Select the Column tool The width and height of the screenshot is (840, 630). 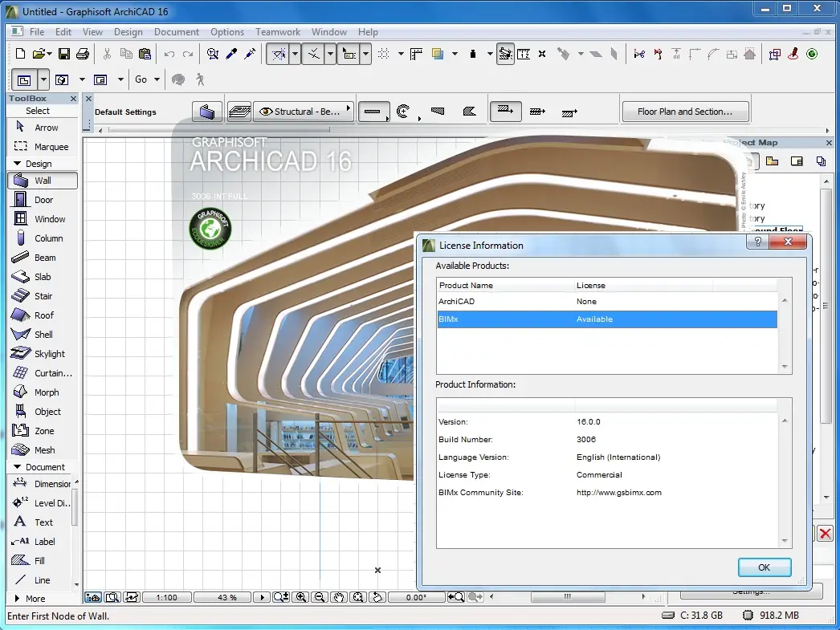pos(43,238)
